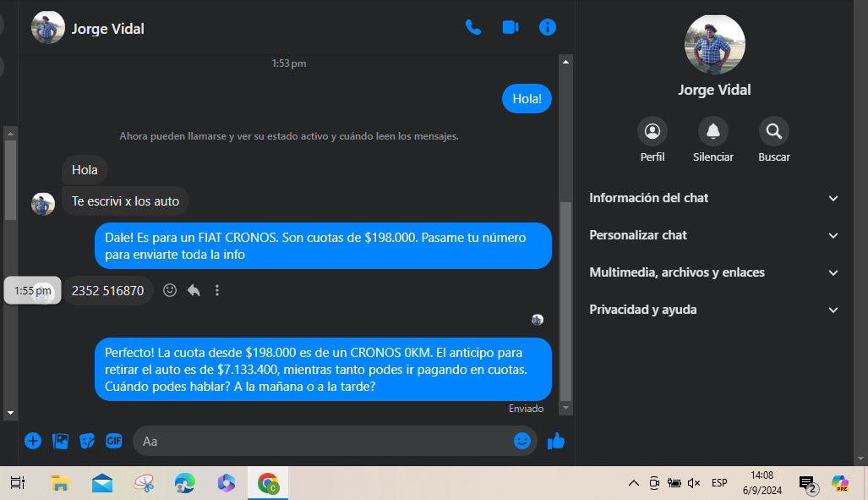Reply to the phone number message
The image size is (868, 500).
[x=194, y=290]
